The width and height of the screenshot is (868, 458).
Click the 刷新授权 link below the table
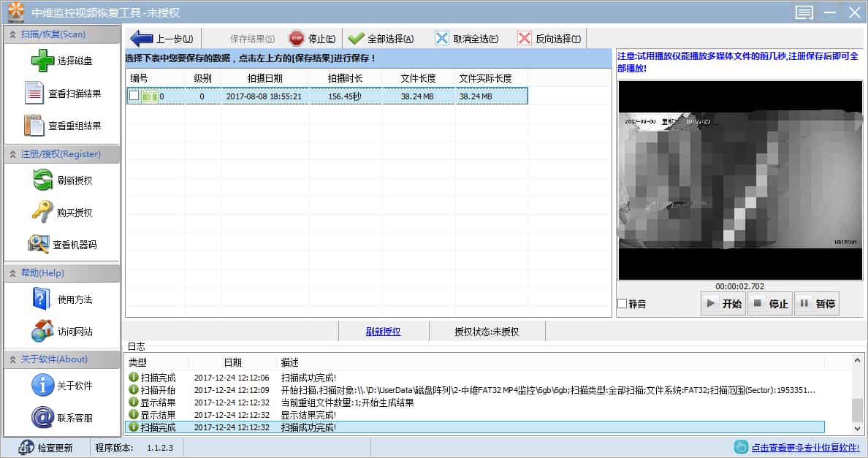tap(383, 332)
